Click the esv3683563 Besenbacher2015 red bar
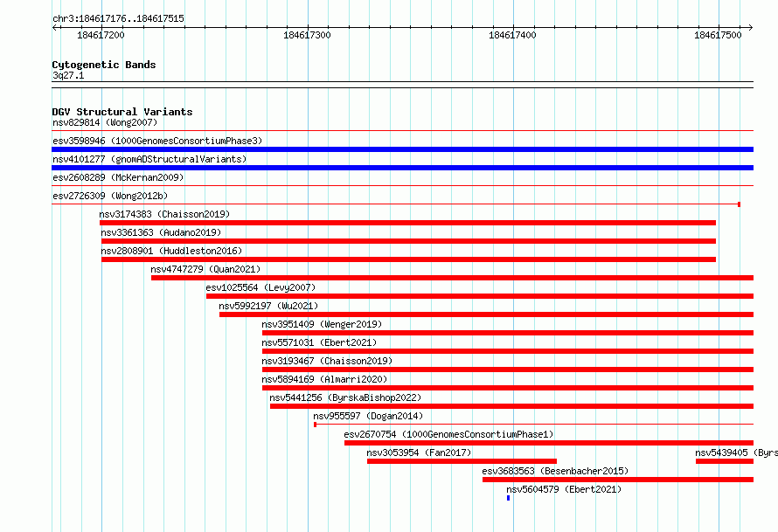Screen dimensions: 778x532 [x=618, y=480]
